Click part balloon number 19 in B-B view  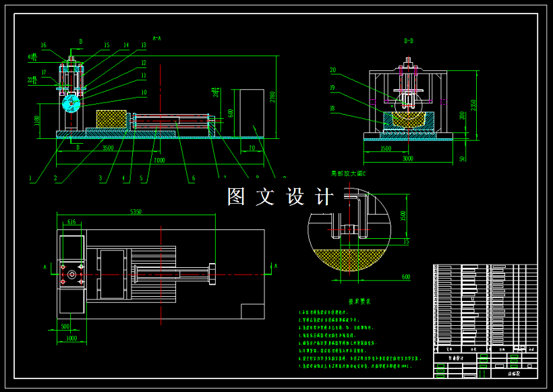click(332, 88)
